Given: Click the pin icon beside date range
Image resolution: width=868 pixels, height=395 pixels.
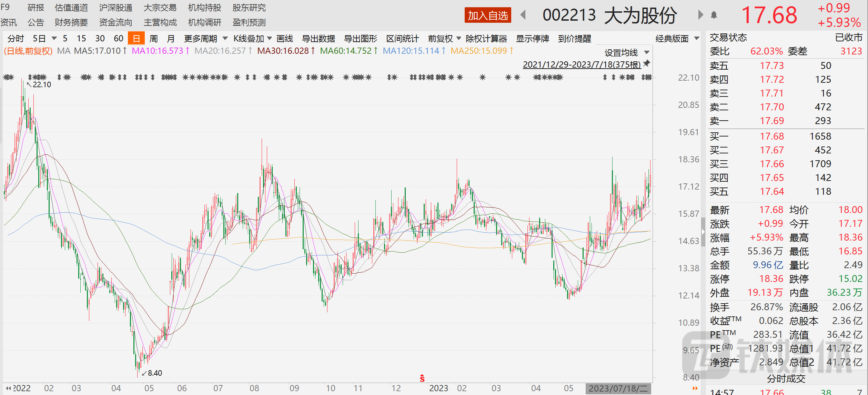Looking at the screenshot, I should tap(647, 63).
